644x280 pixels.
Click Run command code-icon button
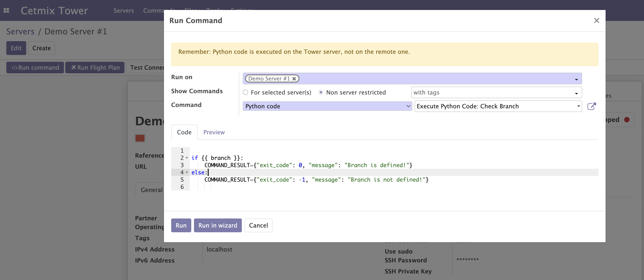coord(35,68)
